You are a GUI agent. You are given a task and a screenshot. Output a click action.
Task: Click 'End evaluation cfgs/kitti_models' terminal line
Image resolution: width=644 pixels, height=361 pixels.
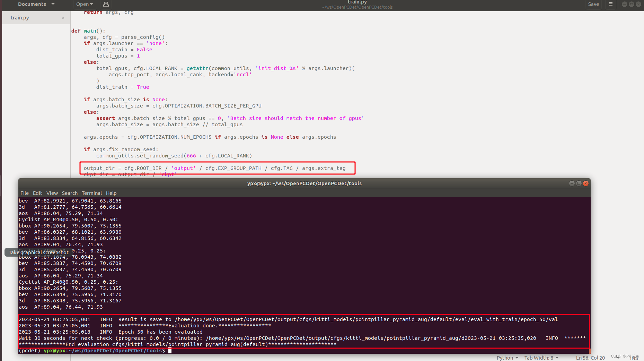[177, 344]
